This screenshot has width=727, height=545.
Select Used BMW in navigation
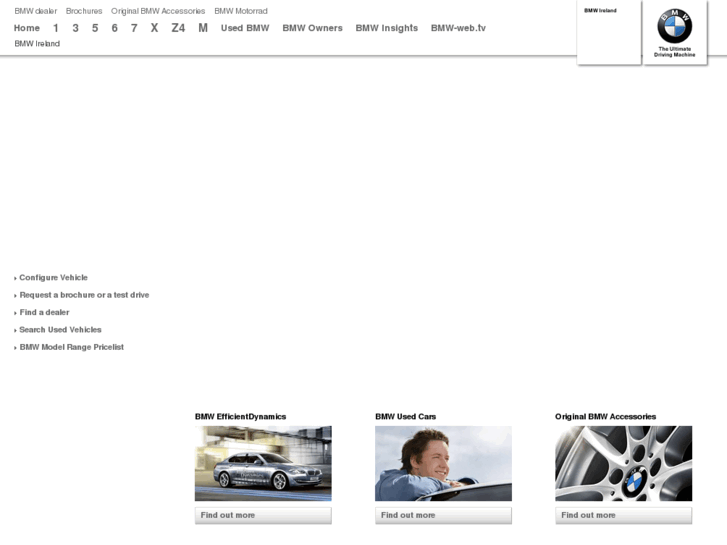tap(245, 28)
